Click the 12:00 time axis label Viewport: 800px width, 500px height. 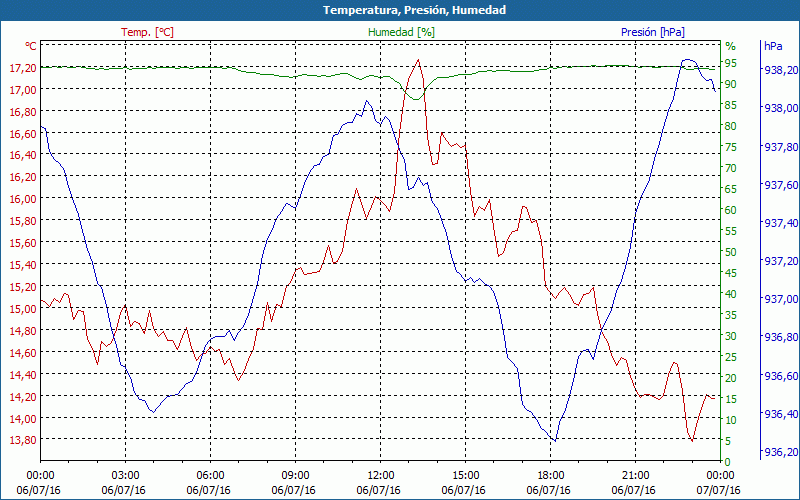(381, 476)
